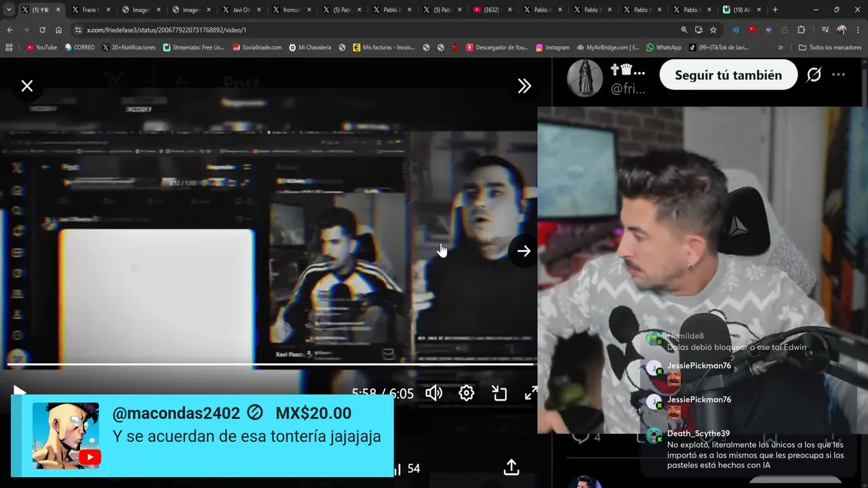Viewport: 868px width, 488px height.
Task: Open the Descargador de You... bookmark
Action: coord(496,47)
